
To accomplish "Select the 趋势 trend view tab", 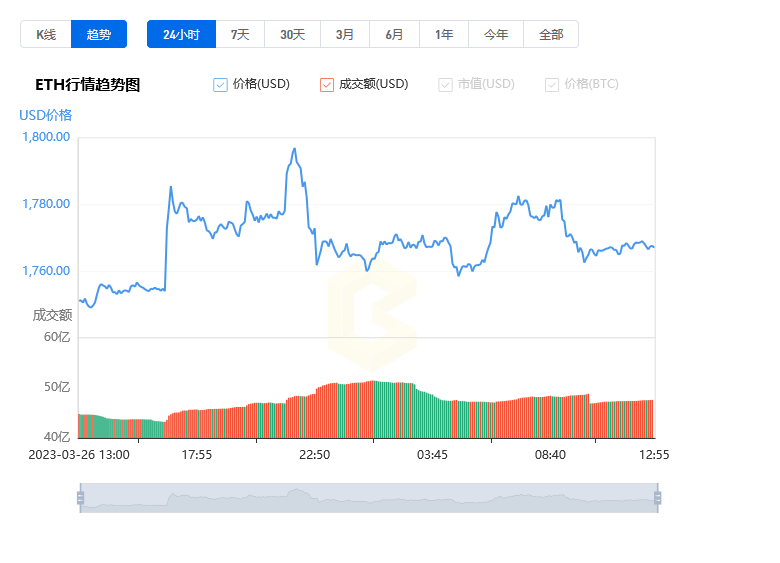I will click(x=99, y=34).
